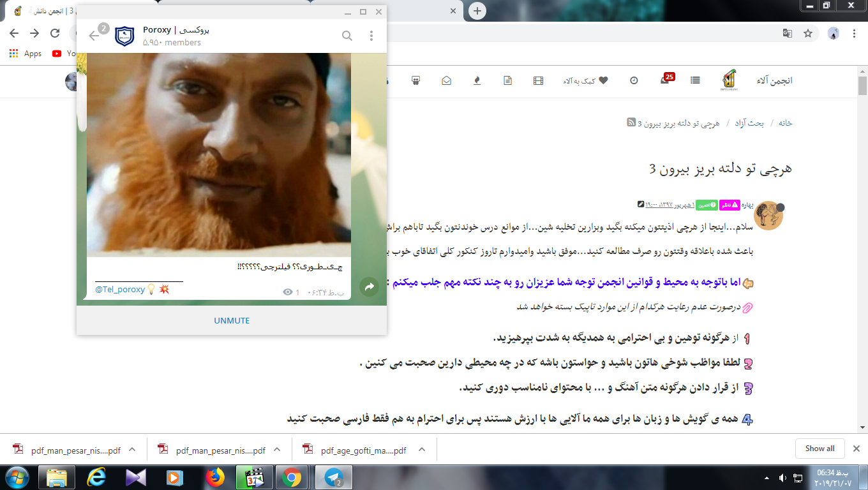Open the three-dot menu in Telegram chat
The height and width of the screenshot is (490, 868).
coord(371,36)
